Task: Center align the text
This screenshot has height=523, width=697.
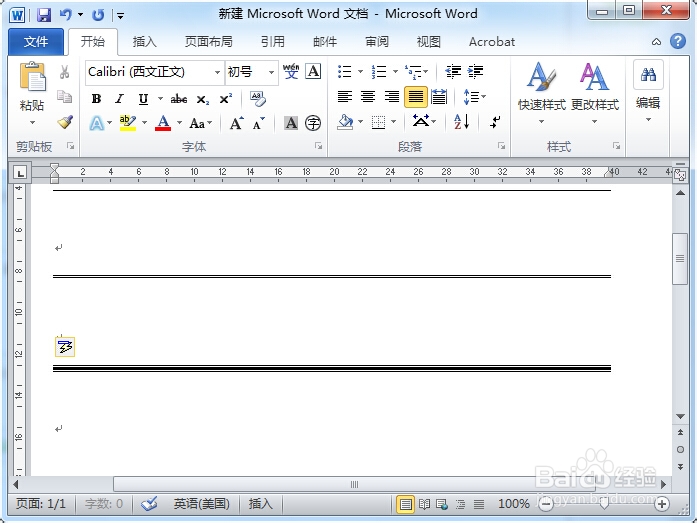Action: point(368,96)
